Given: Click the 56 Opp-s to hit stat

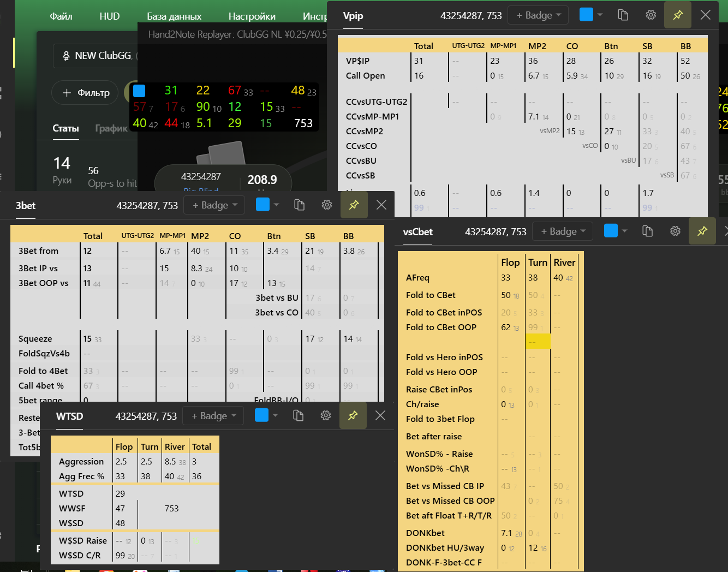Looking at the screenshot, I should [x=112, y=177].
